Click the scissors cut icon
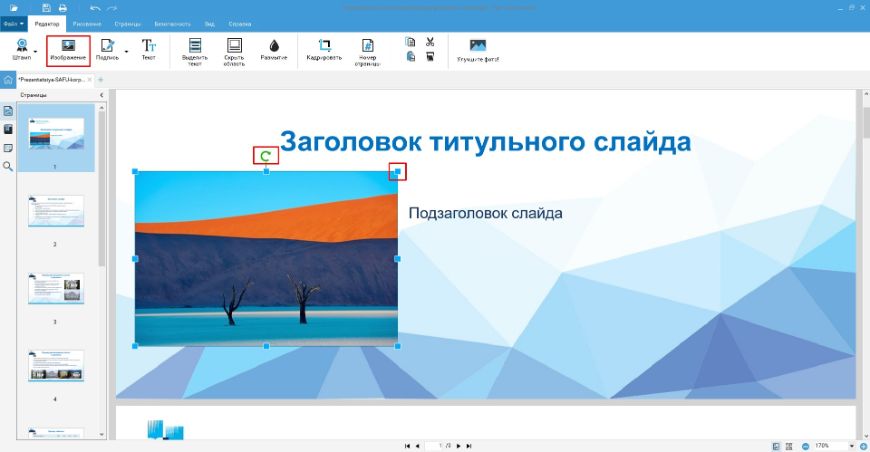 430,42
